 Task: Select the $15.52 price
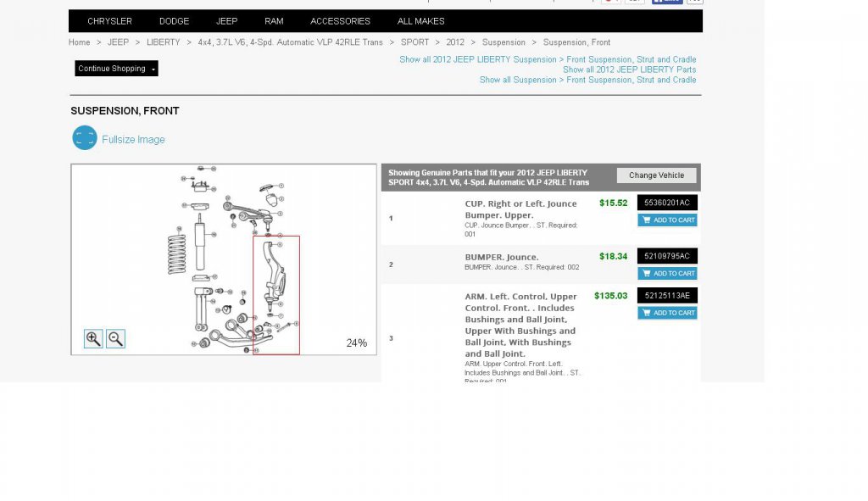pos(614,203)
